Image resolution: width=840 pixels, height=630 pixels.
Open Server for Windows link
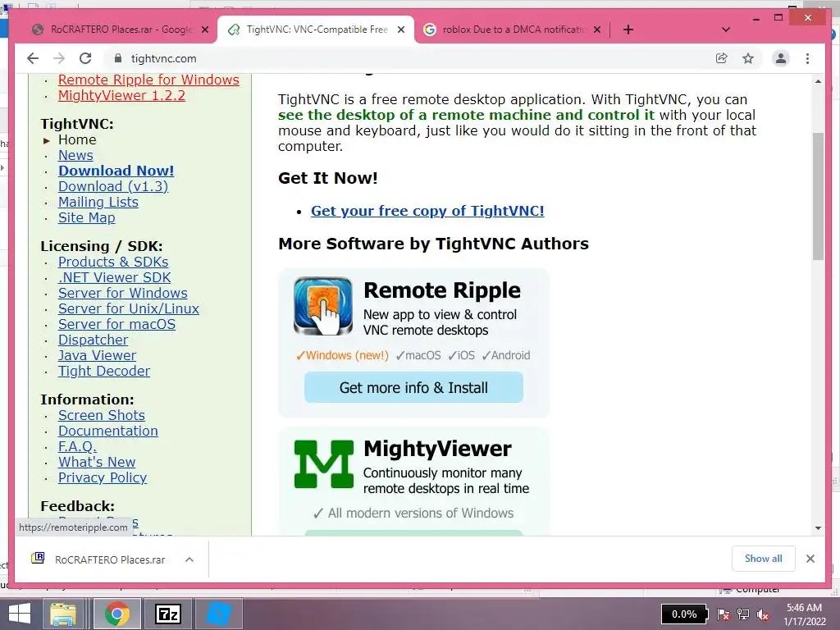[123, 293]
